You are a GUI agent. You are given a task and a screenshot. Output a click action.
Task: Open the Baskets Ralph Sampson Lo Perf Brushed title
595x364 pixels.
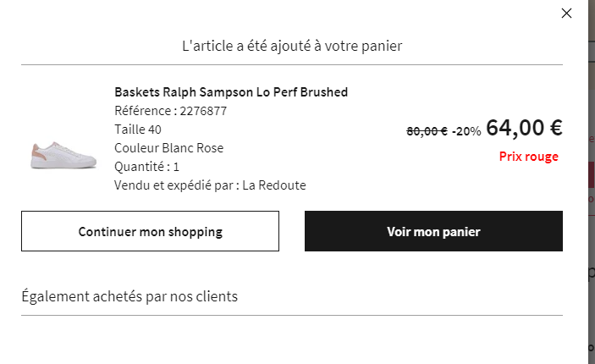(x=231, y=92)
